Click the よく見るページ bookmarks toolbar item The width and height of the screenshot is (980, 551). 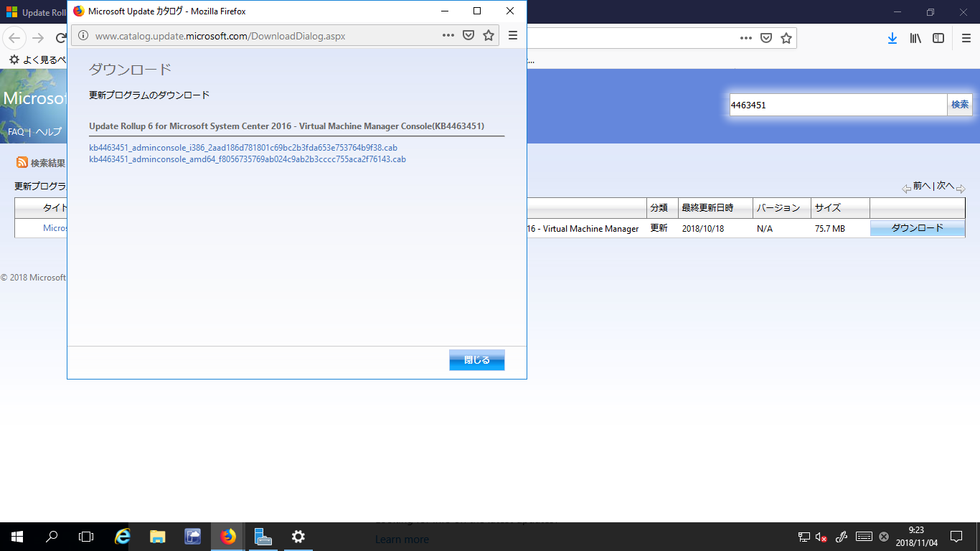pos(38,60)
